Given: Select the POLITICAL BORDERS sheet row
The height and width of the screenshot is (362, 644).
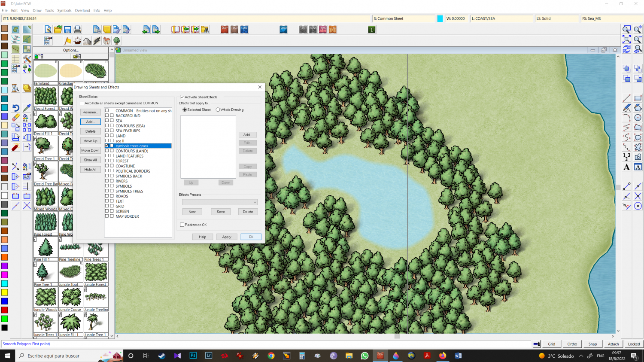Looking at the screenshot, I should [x=138, y=171].
